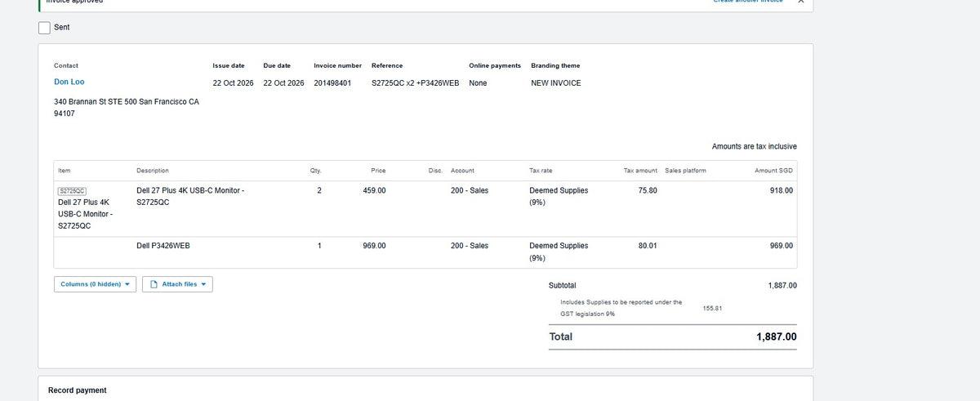
Task: Select the 918.00 amount cell
Action: (x=782, y=190)
